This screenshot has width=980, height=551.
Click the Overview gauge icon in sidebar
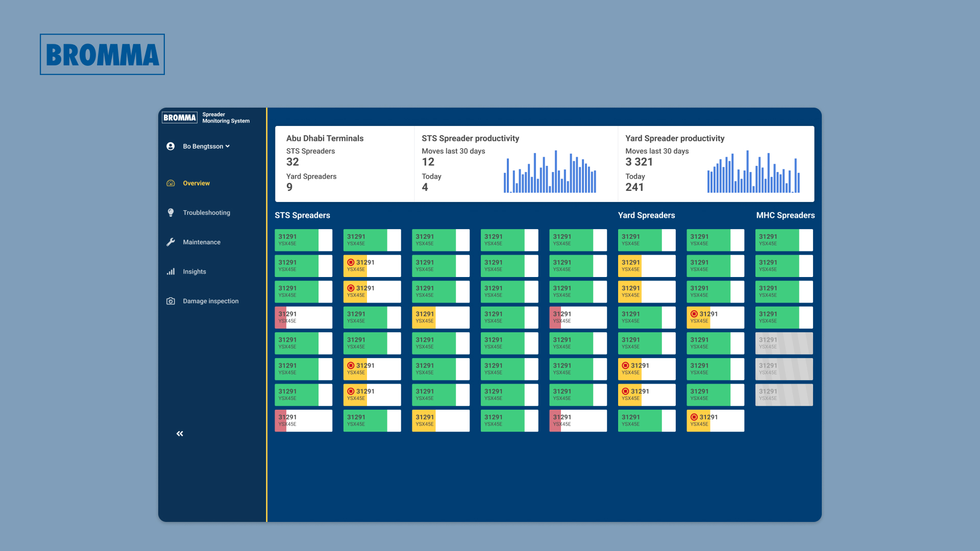170,183
